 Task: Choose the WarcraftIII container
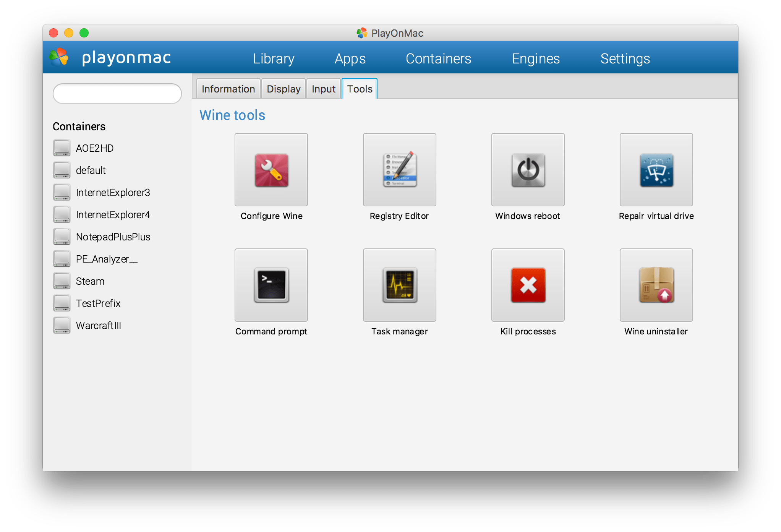coord(98,326)
